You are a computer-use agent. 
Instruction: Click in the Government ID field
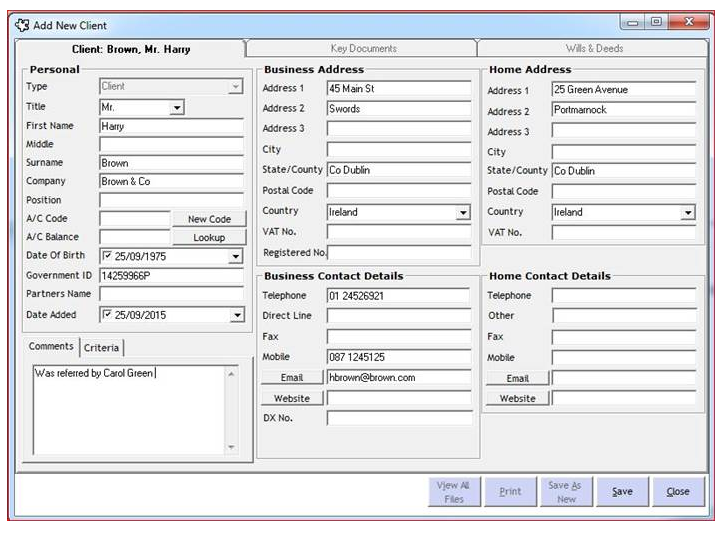click(x=171, y=276)
